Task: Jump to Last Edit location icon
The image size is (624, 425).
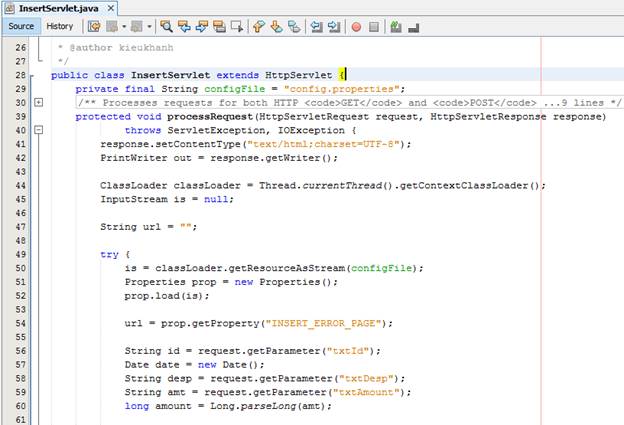Action: point(94,27)
